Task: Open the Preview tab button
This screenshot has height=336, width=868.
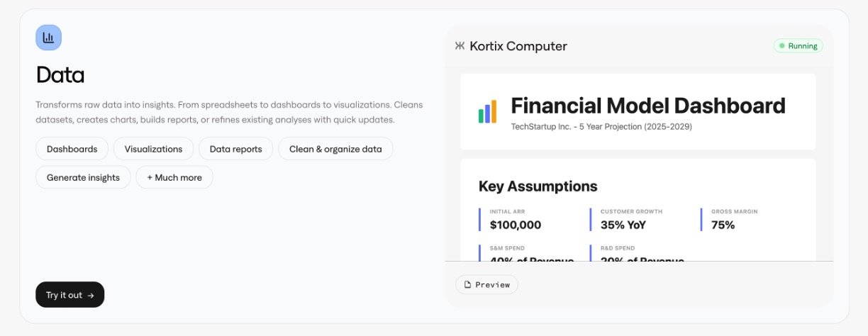Action: tap(486, 284)
